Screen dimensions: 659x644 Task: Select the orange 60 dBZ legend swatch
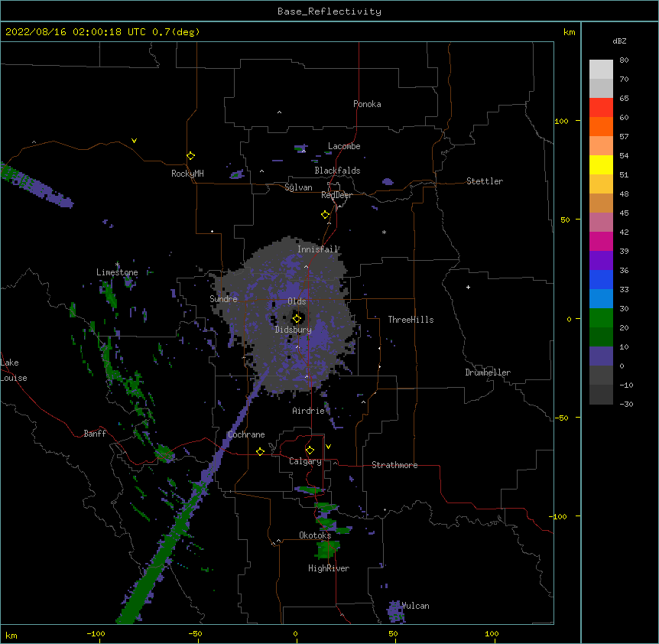tap(601, 126)
